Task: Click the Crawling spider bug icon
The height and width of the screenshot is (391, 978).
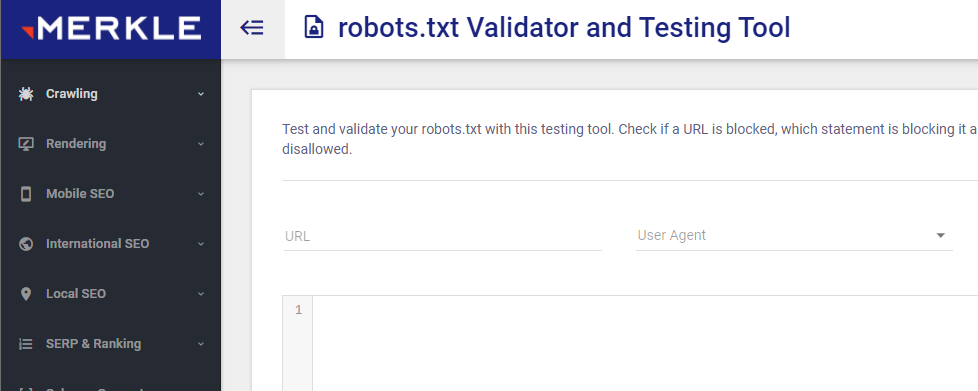Action: pyautogui.click(x=26, y=94)
